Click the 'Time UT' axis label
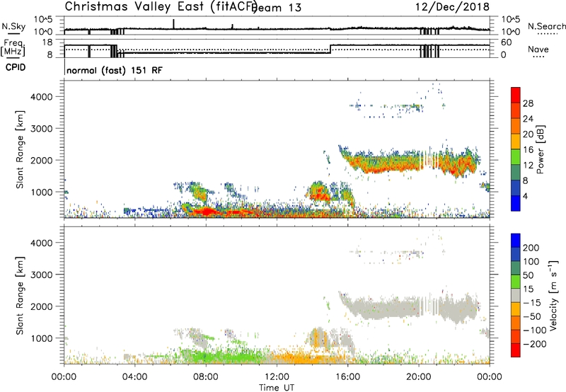The height and width of the screenshot is (392, 566). point(277,388)
